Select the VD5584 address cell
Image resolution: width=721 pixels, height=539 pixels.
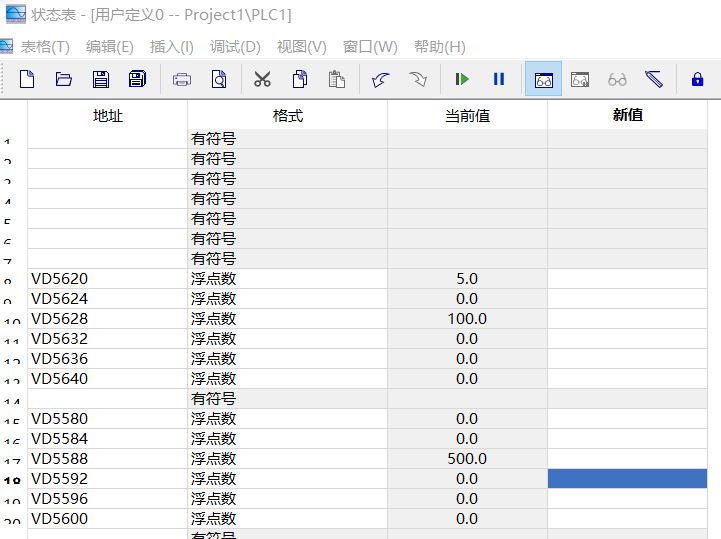(x=108, y=439)
